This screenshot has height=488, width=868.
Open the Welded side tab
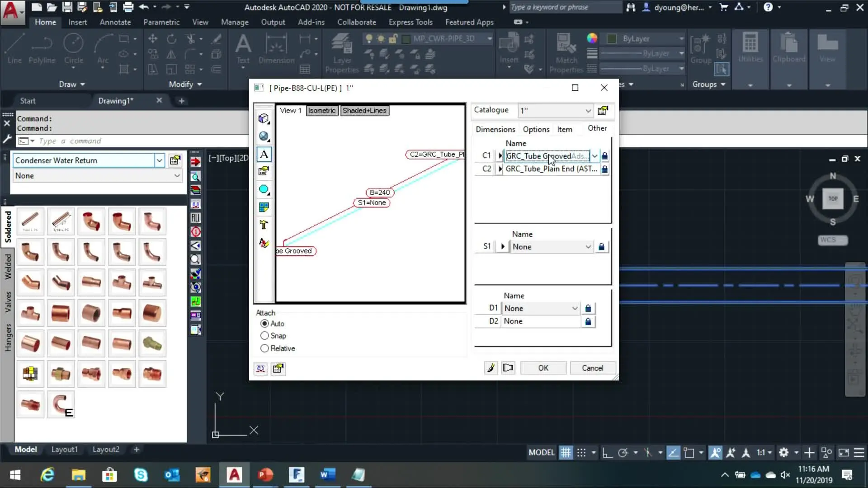(8, 267)
